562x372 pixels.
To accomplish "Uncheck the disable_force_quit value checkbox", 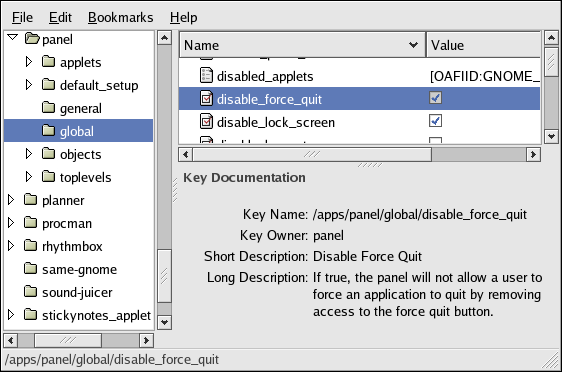I will (435, 98).
